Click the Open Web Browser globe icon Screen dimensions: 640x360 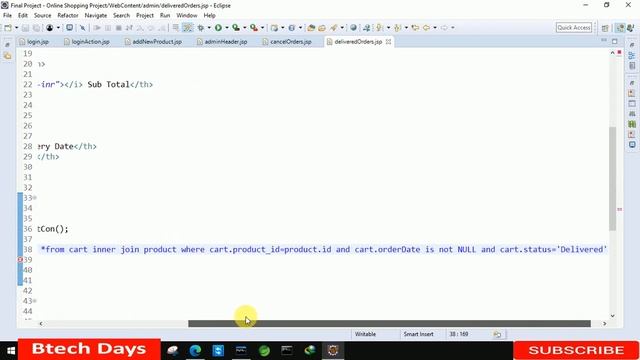(353, 28)
